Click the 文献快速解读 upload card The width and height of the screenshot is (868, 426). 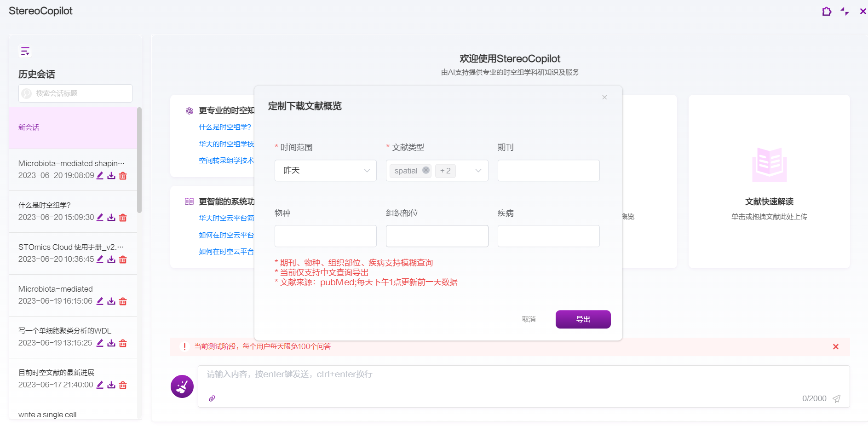769,181
